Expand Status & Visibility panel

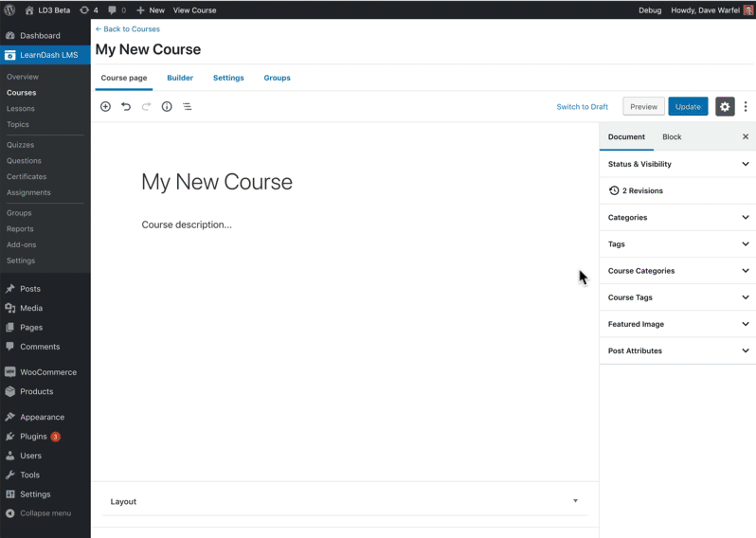[678, 164]
